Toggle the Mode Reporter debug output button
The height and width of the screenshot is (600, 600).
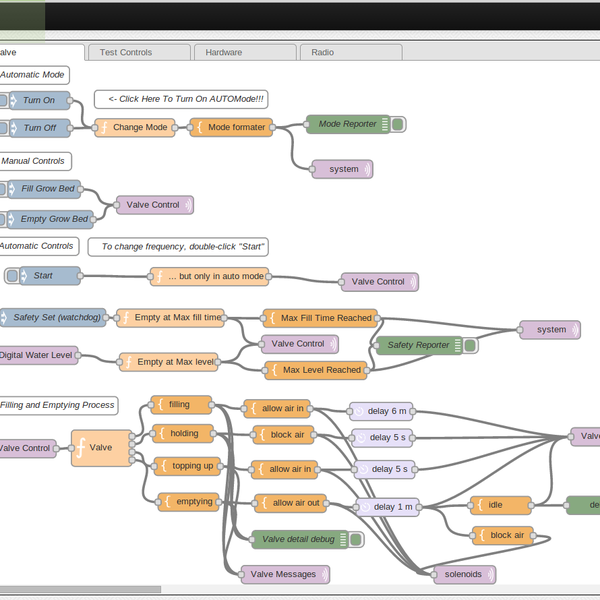tap(398, 124)
